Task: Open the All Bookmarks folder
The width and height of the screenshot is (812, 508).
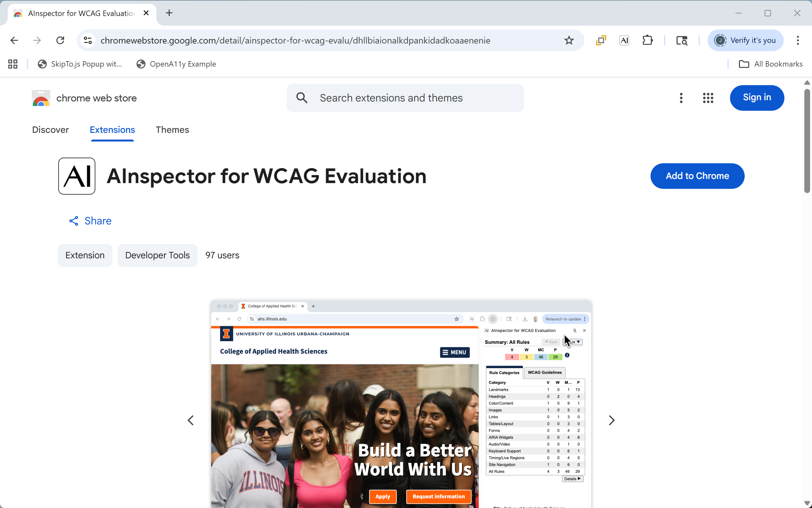Action: (770, 64)
